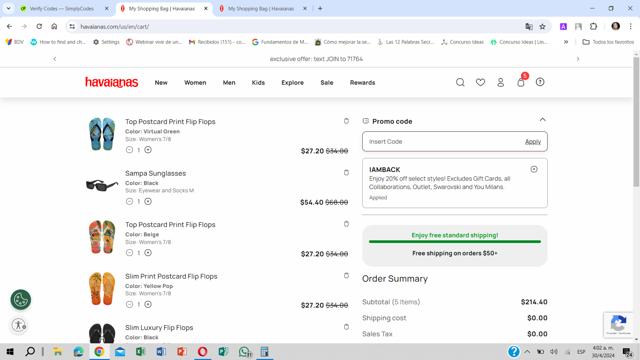Open the browser extensions puzzle icon
The height and width of the screenshot is (360, 640).
[x=593, y=27]
